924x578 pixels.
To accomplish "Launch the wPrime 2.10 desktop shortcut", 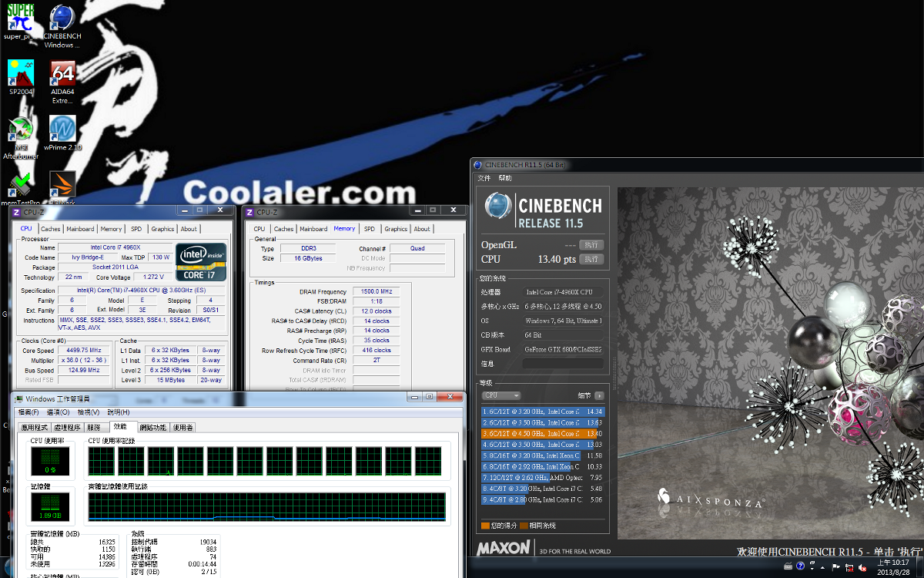I will coord(62,133).
